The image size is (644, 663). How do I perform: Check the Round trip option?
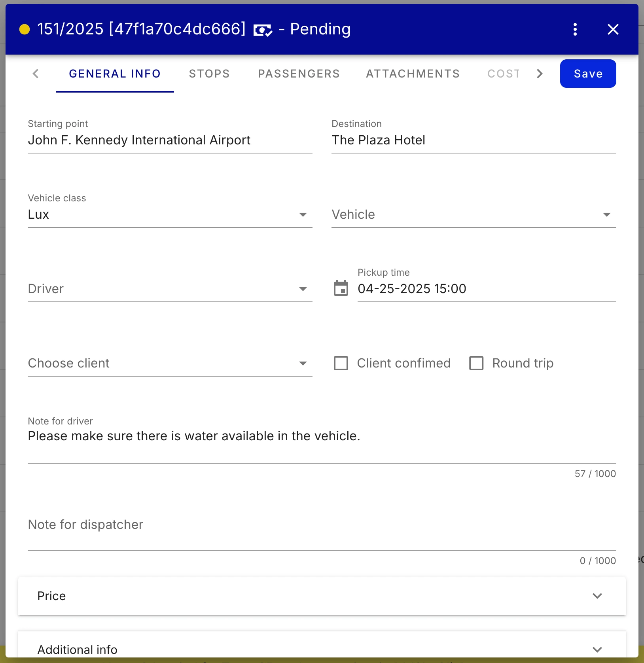click(x=477, y=363)
